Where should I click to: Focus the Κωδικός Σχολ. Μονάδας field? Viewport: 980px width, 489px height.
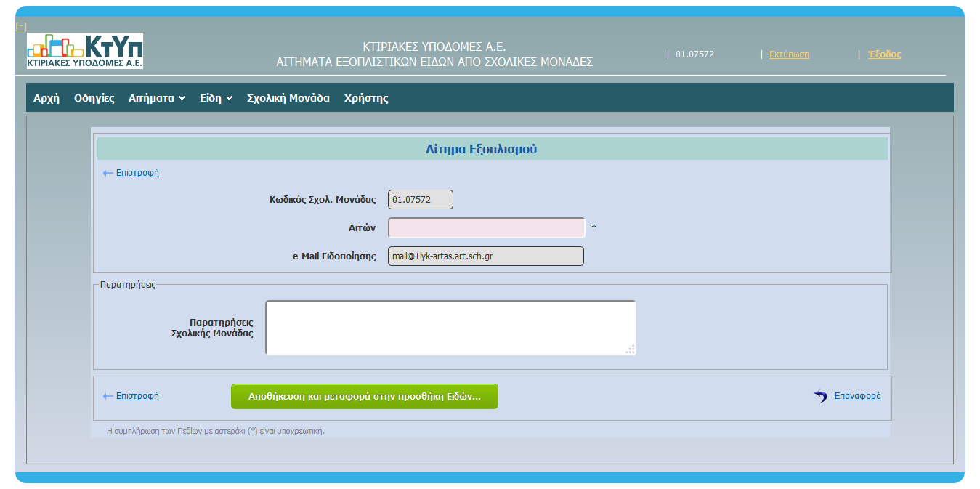[x=421, y=199]
